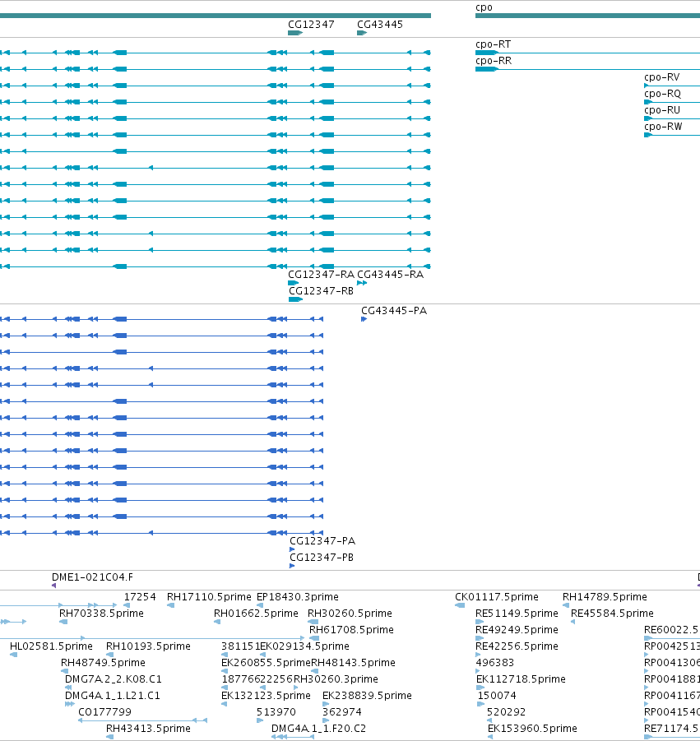The image size is (700, 741).
Task: Open transcript cpo-RW
Action: click(x=663, y=127)
